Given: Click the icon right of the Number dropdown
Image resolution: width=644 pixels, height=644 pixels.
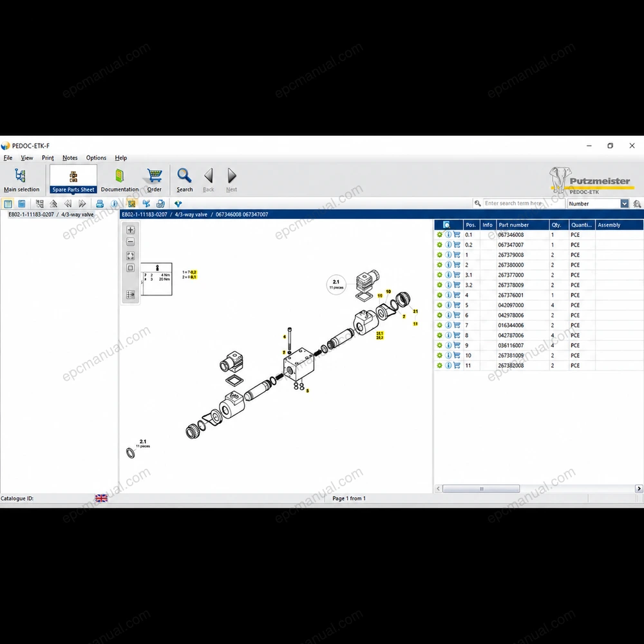Looking at the screenshot, I should (x=637, y=204).
